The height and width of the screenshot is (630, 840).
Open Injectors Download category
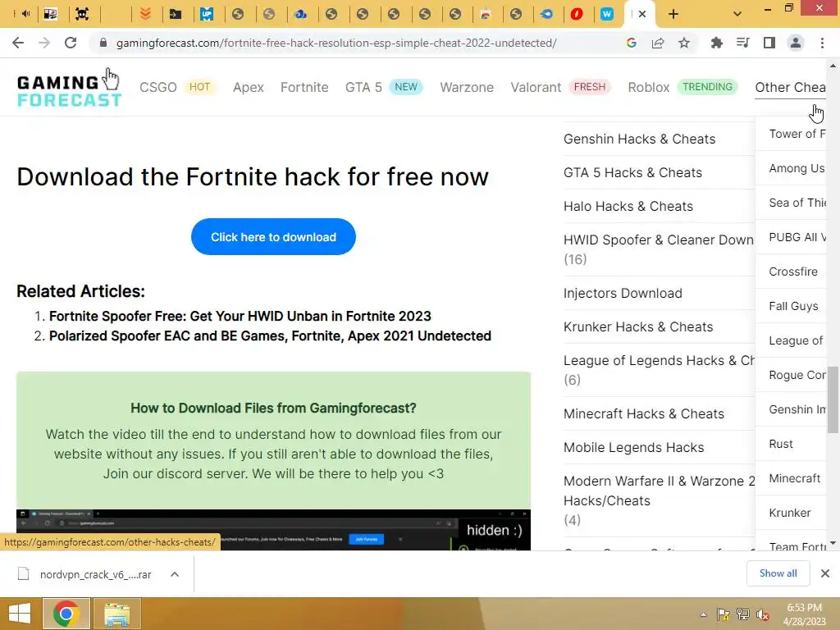click(623, 293)
